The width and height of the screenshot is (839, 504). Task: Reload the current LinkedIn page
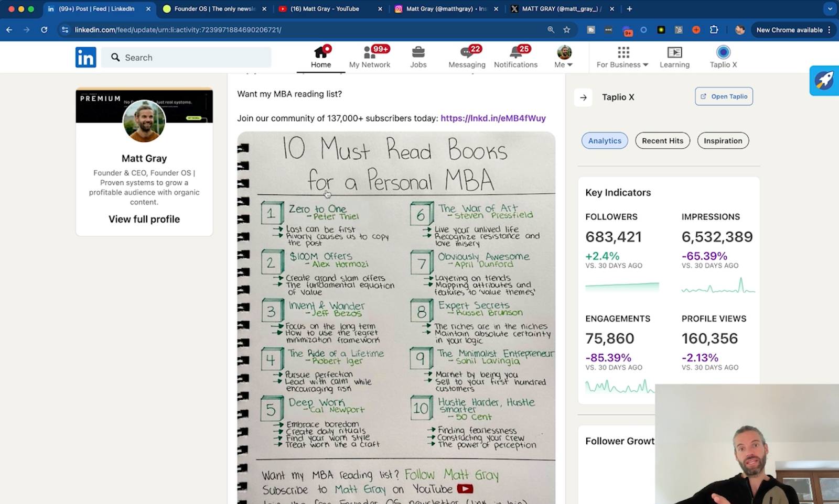44,30
